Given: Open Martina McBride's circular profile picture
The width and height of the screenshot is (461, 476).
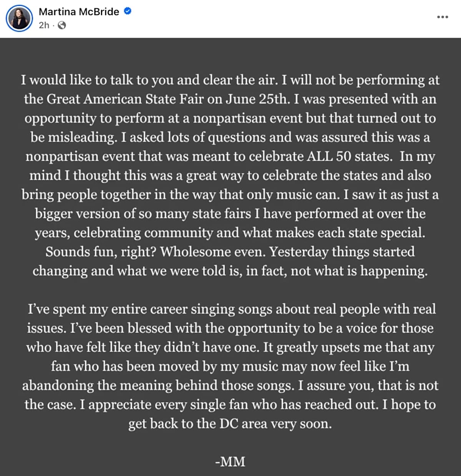Looking at the screenshot, I should (19, 18).
